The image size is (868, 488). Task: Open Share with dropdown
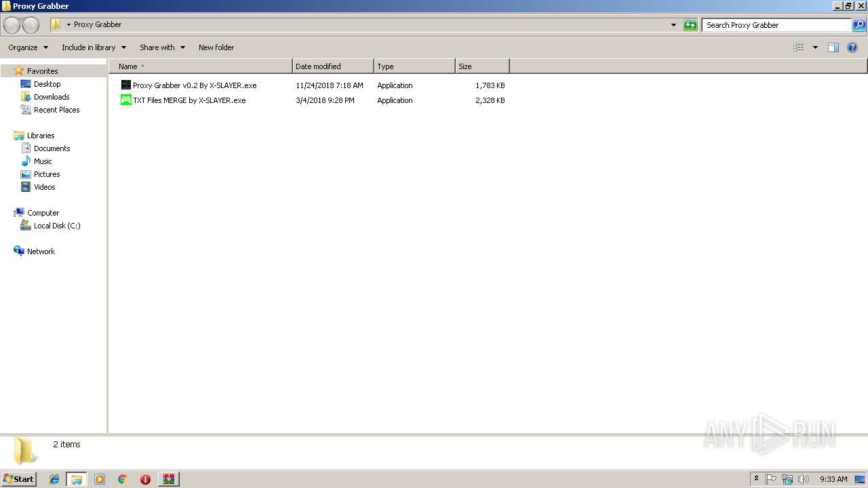pyautogui.click(x=162, y=47)
